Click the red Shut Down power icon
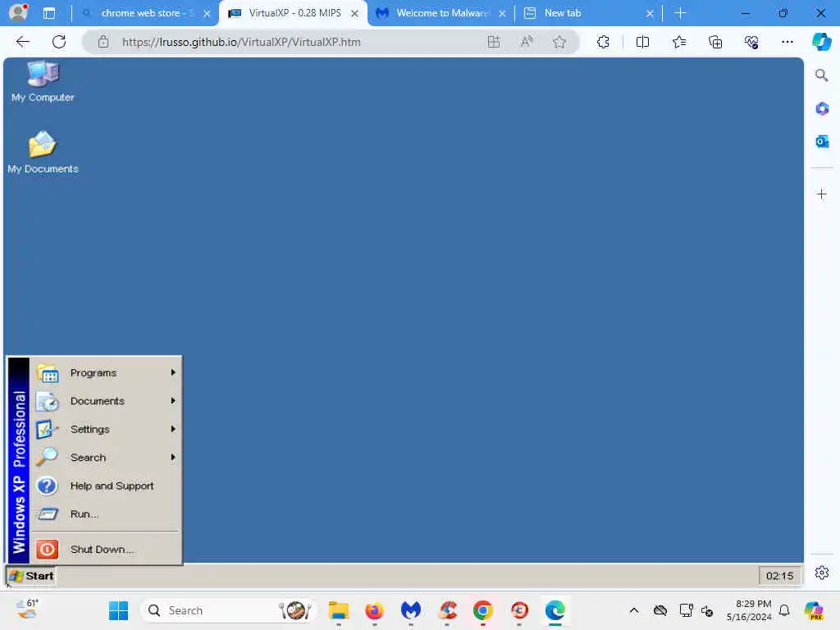The image size is (840, 630). [x=47, y=549]
